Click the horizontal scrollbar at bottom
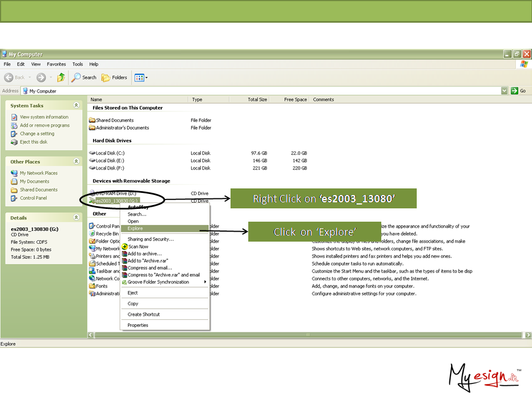This screenshot has height=399, width=532. pos(308,335)
